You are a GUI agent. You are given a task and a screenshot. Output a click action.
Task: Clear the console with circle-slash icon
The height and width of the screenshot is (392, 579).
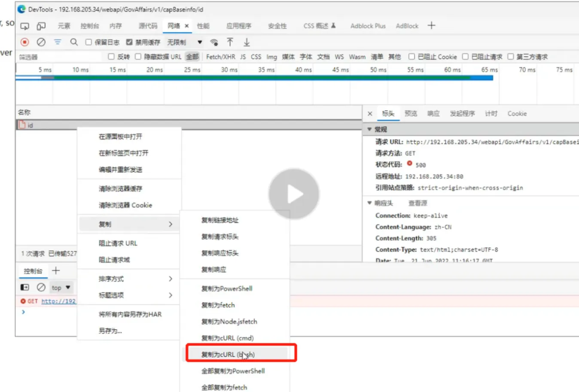pyautogui.click(x=41, y=287)
